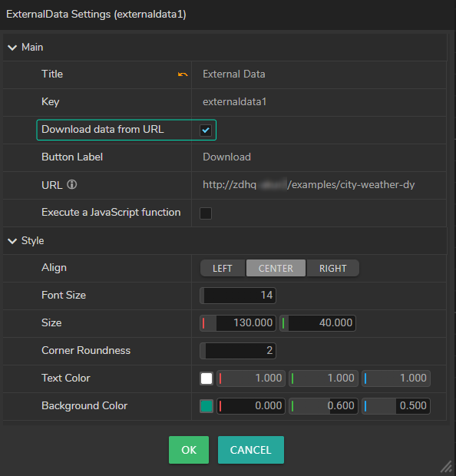Open the white Text Color swatch
456x476 pixels.
(207, 378)
